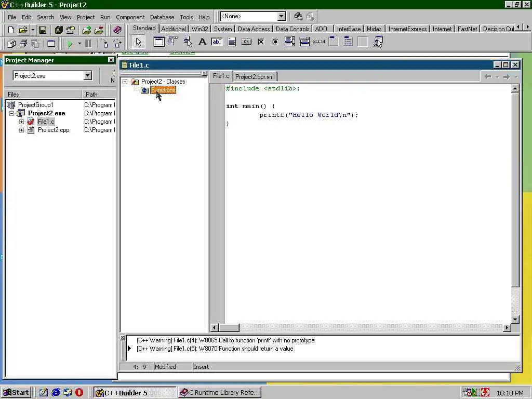Select the W8065 printf warning message
This screenshot has width=532, height=399.
(225, 340)
